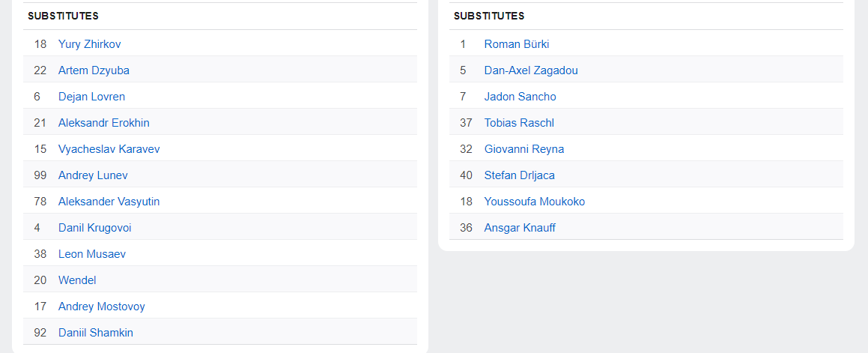
Task: Click Giovanni Reyna player name
Action: tap(524, 149)
